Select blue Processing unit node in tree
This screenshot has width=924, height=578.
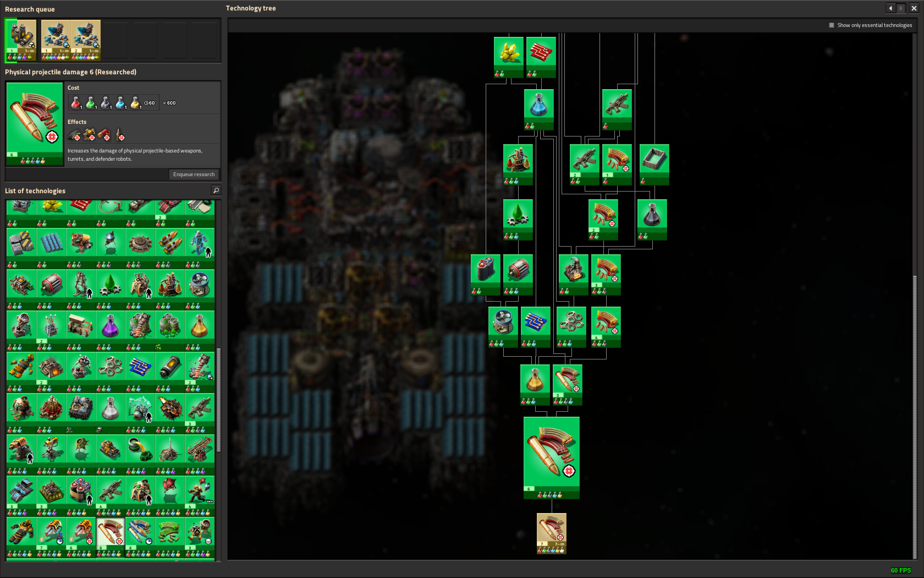[x=536, y=327]
